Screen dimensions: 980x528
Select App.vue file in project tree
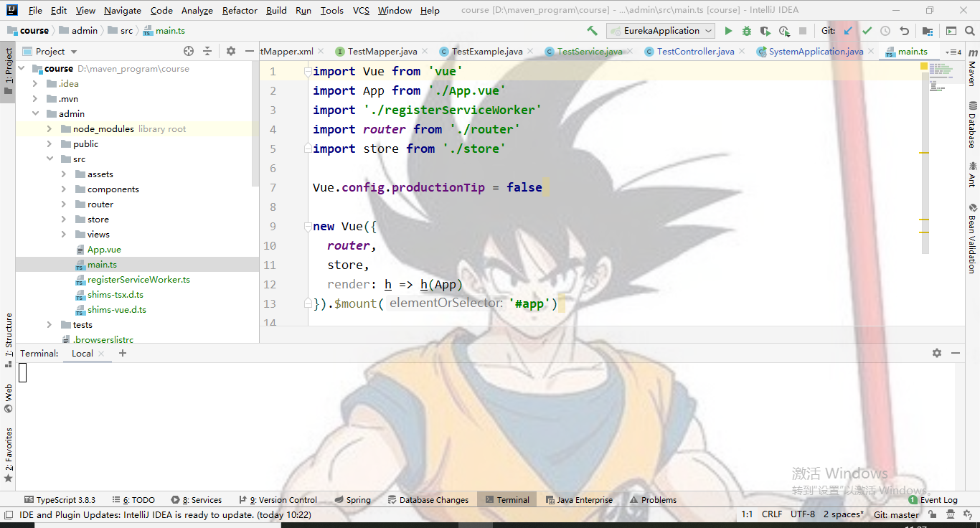tap(104, 250)
